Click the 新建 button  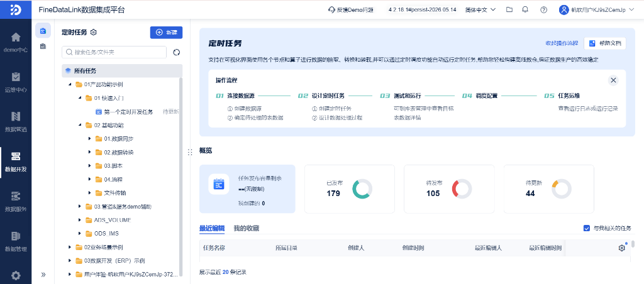(x=166, y=33)
